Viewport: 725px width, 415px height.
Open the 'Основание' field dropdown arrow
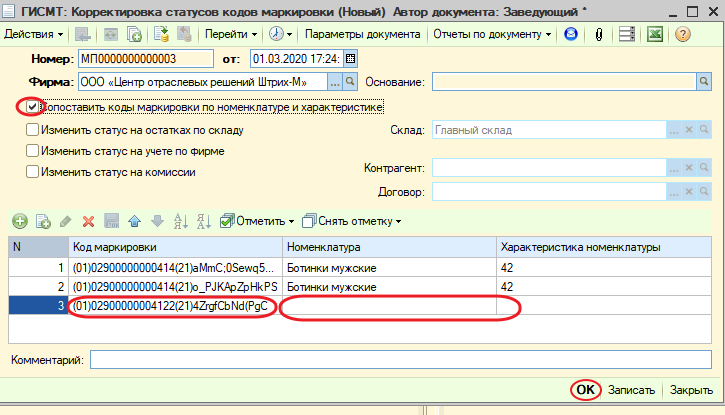click(705, 81)
